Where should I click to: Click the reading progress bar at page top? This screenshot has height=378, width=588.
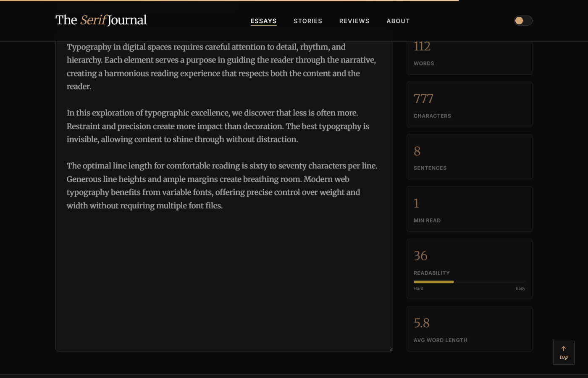pos(229,1)
